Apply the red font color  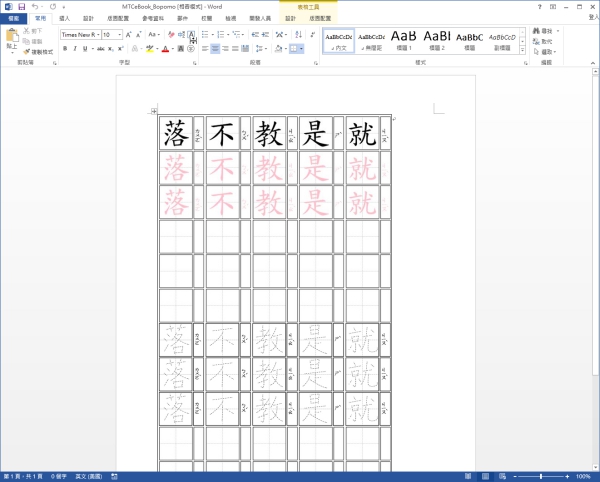(165, 49)
